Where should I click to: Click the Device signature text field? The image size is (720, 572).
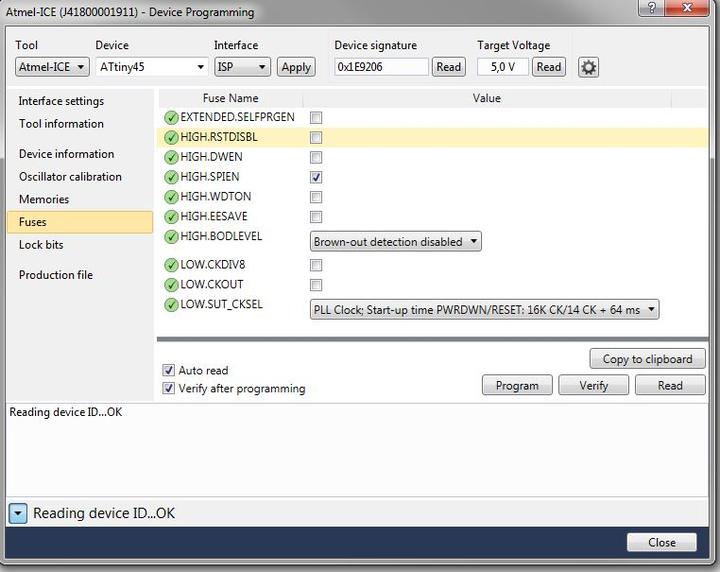tap(381, 67)
